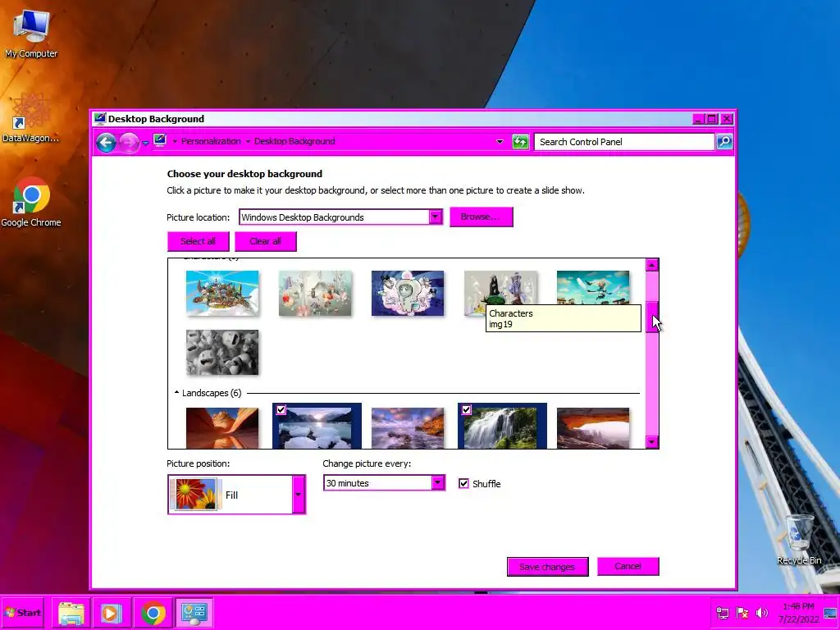This screenshot has height=630, width=840.
Task: Click the taskbar clock showing 1:48 PM
Action: [798, 613]
